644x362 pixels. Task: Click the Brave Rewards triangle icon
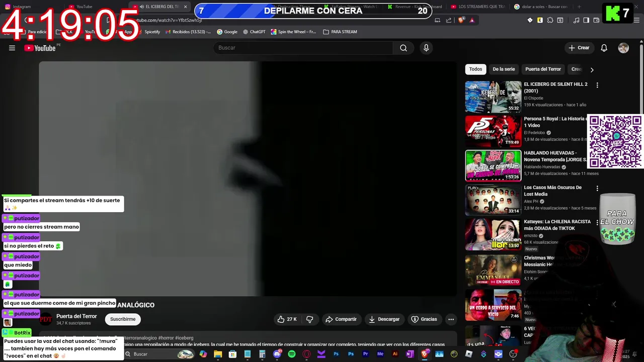(x=472, y=20)
